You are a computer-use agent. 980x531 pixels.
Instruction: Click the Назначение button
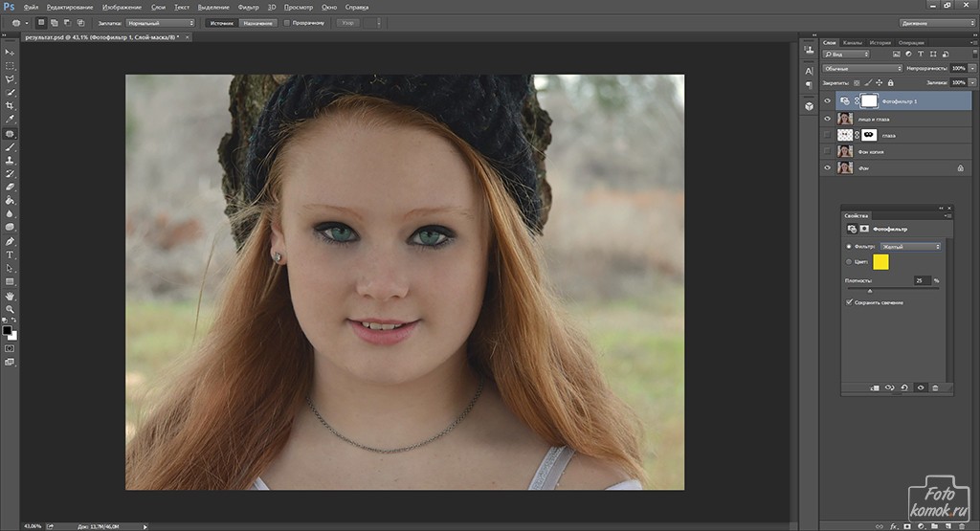[257, 23]
